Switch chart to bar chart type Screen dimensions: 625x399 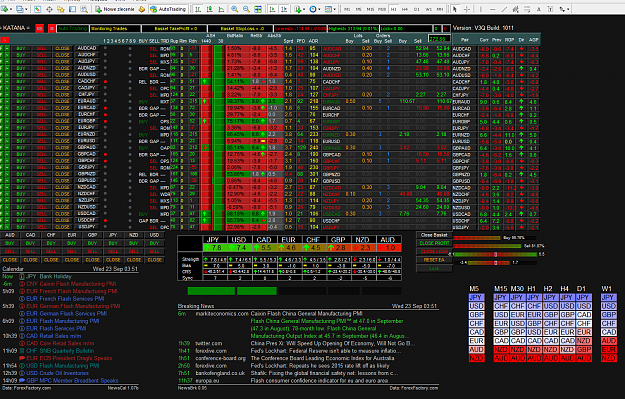(x=198, y=9)
